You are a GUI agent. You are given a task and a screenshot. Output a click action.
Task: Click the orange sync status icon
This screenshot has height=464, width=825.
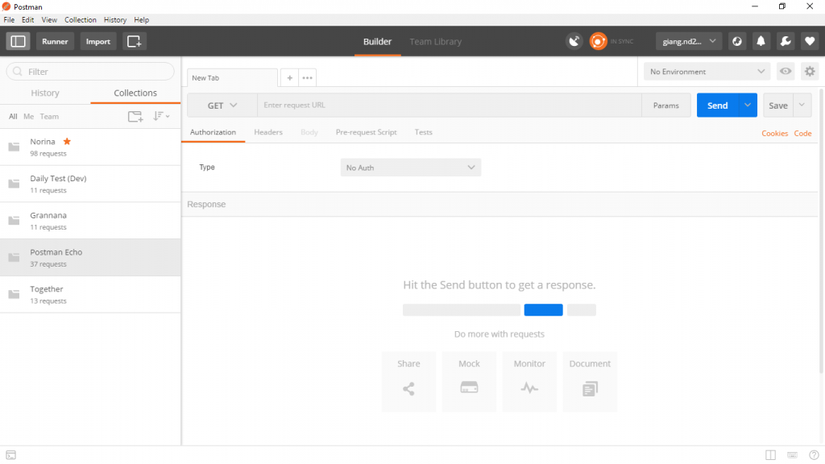[598, 41]
